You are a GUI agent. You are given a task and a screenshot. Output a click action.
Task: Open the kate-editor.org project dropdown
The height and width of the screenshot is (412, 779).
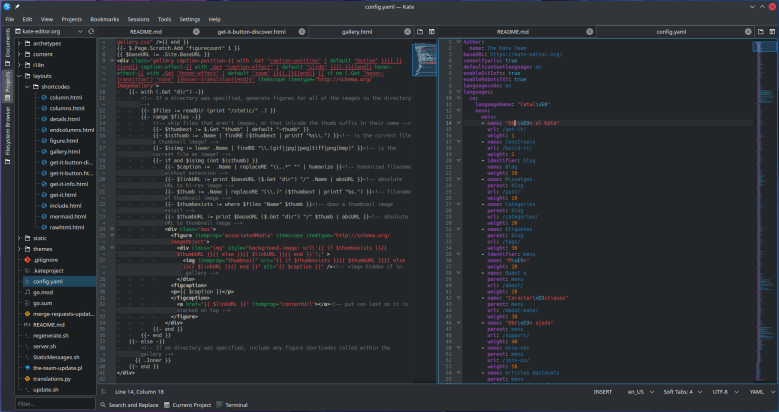click(x=48, y=32)
